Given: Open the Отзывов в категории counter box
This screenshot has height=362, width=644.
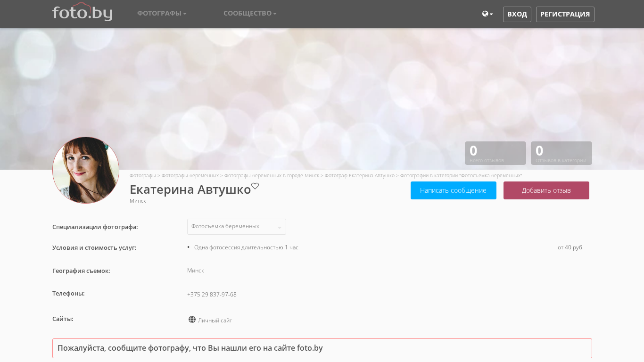Looking at the screenshot, I should coord(561,153).
